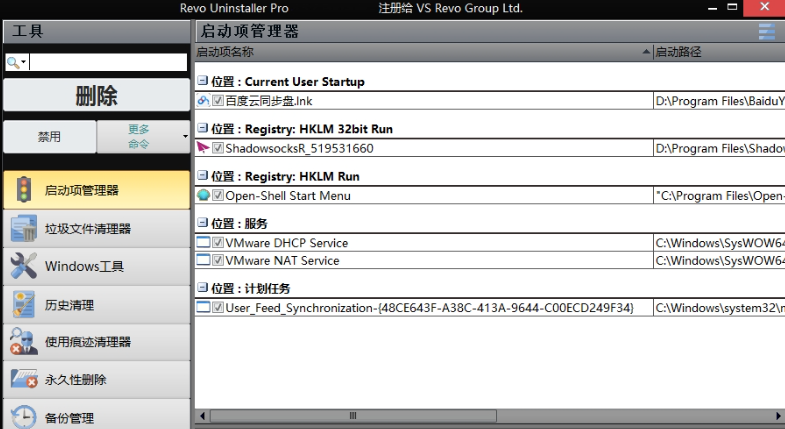Choose the 历史清理 broom icon
The height and width of the screenshot is (429, 785).
24,304
